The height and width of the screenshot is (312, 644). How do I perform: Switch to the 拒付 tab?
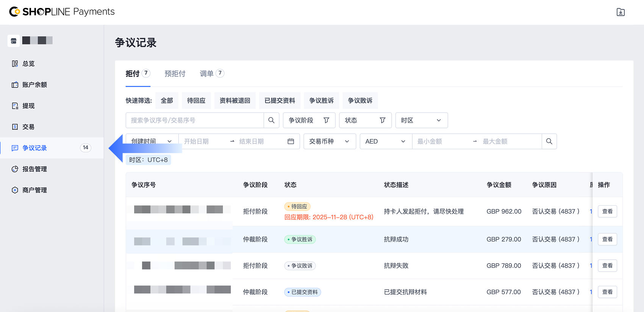pos(138,73)
